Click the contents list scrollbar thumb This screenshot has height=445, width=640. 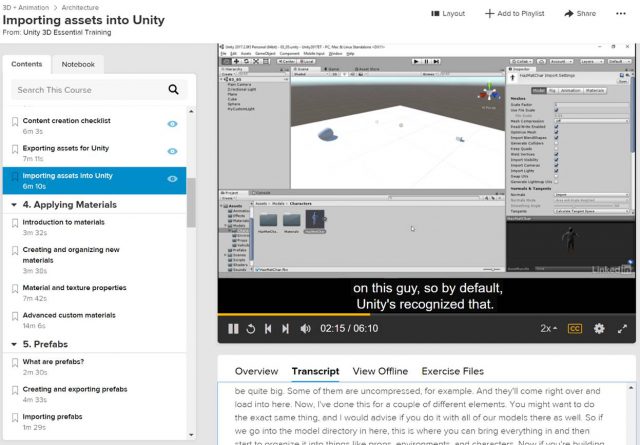(191, 202)
